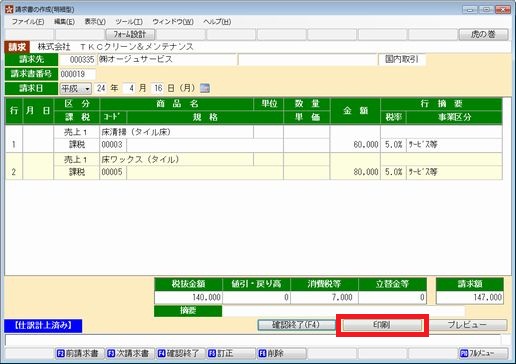Click the 確認終了(F4) button
516x364 pixels.
coord(296,325)
